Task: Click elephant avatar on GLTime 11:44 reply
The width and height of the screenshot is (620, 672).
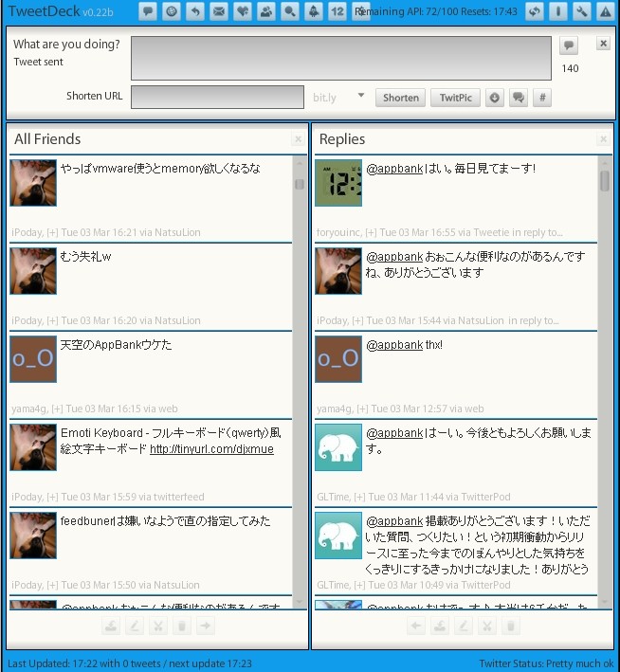Action: pyautogui.click(x=338, y=447)
